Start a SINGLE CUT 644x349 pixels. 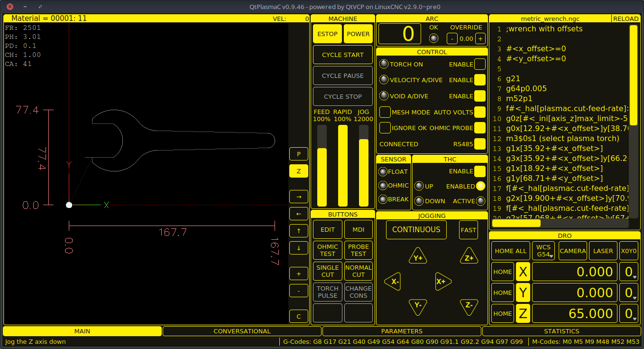[328, 271]
